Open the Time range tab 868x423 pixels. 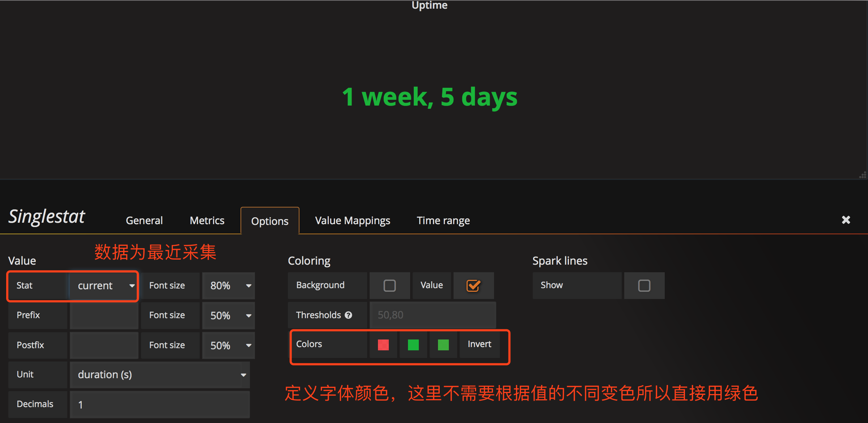(443, 221)
